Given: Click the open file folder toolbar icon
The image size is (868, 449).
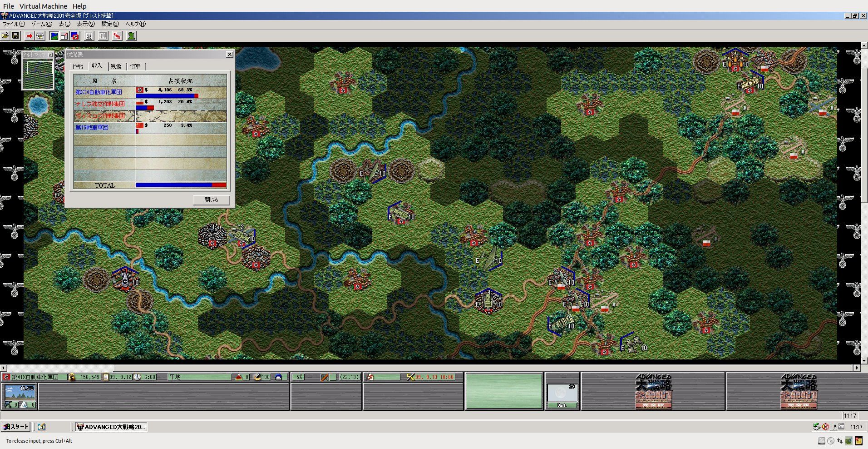Looking at the screenshot, I should [5, 36].
